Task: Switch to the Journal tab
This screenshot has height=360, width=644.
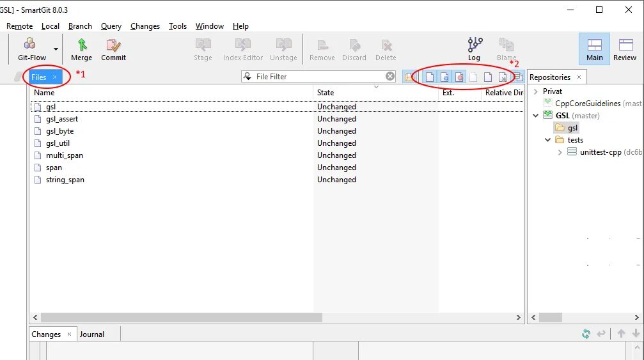Action: 92,334
